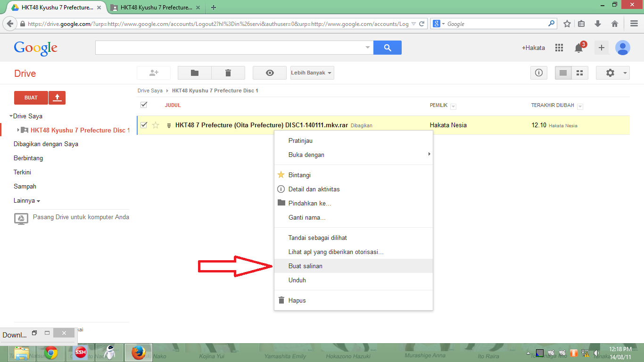Open Dibagikan dengan Saya

pos(46,144)
